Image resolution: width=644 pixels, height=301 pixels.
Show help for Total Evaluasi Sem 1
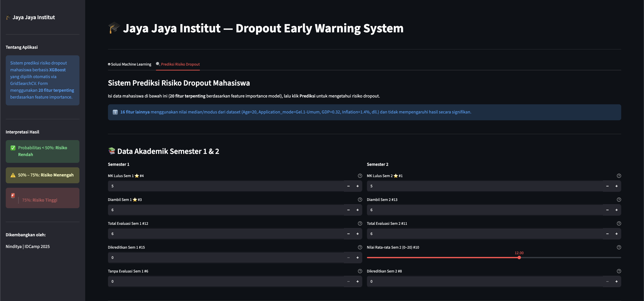coord(360,223)
